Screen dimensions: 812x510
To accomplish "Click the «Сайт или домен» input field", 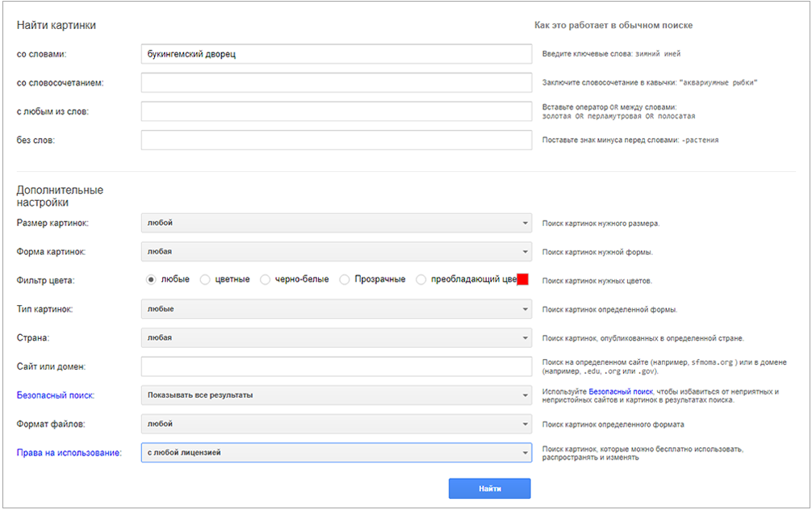I will coord(336,366).
